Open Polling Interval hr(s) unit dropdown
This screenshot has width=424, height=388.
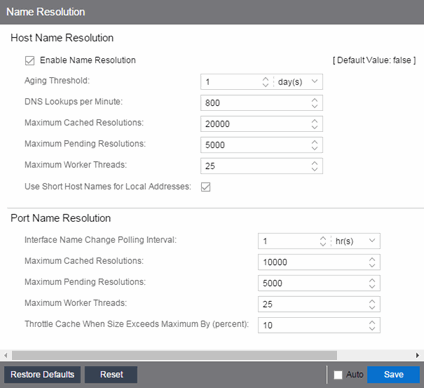[372, 241]
